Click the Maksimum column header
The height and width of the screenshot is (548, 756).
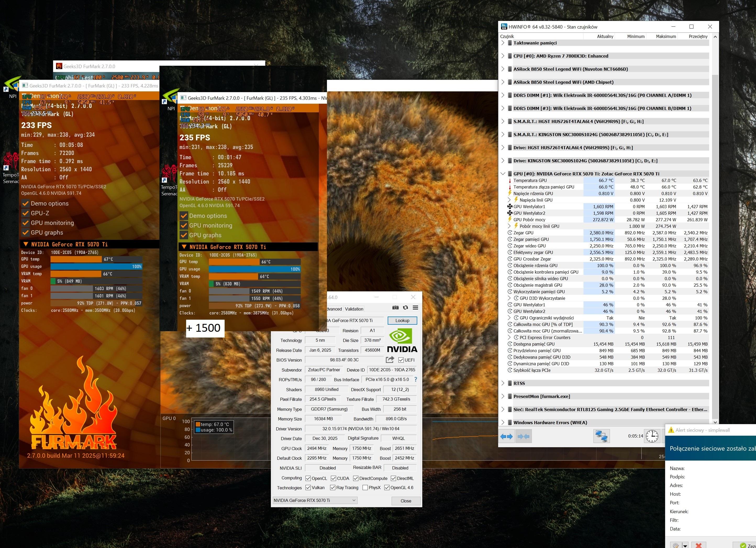pos(666,36)
